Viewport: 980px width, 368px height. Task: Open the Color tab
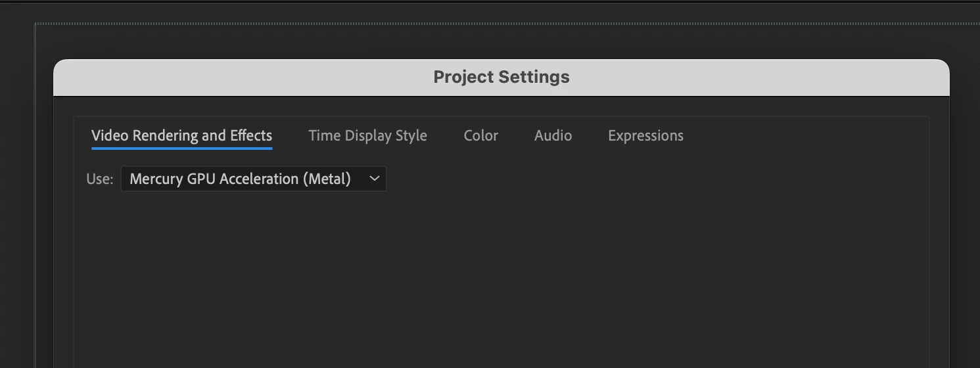[480, 136]
